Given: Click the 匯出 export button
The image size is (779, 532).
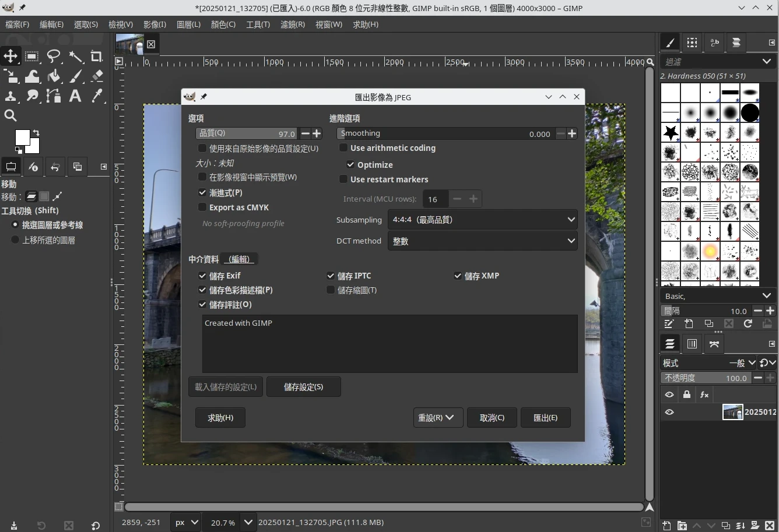Looking at the screenshot, I should point(545,418).
